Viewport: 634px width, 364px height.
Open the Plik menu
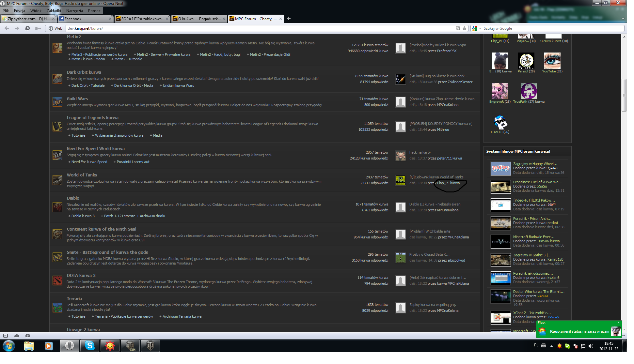tap(6, 11)
